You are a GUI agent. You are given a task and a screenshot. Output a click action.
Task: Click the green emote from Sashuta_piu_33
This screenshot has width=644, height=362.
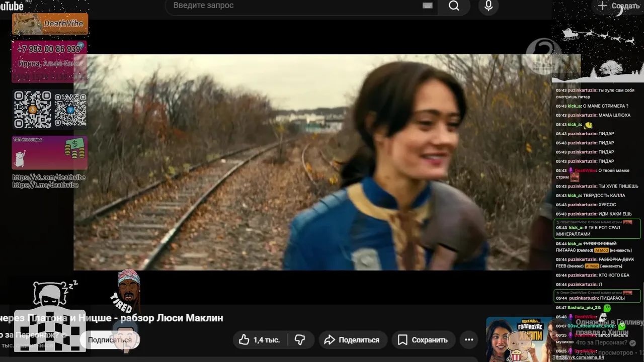(x=607, y=308)
